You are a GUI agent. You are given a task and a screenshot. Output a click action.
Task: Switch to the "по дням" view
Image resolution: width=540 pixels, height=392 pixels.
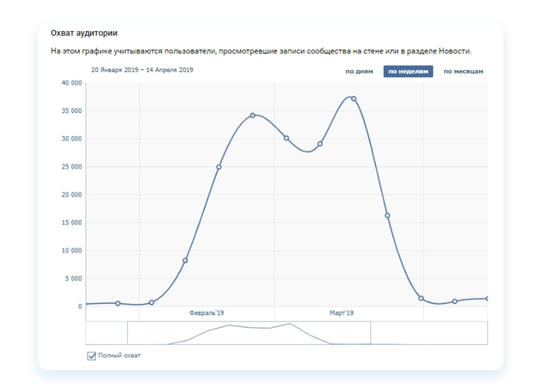[x=359, y=71]
